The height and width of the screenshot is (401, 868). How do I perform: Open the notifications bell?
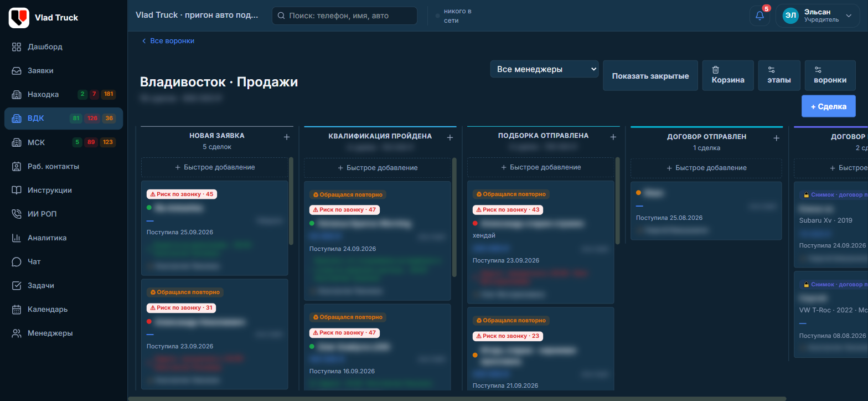[x=759, y=16]
